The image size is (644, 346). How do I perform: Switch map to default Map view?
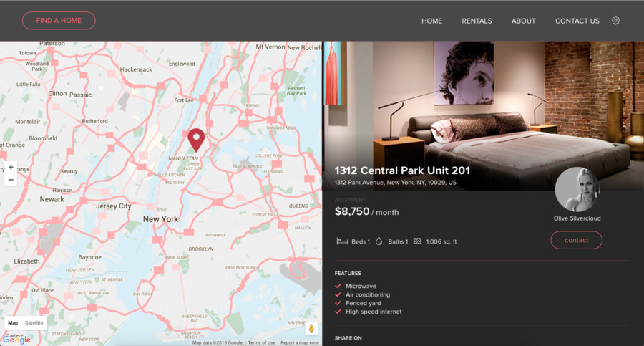tap(13, 323)
